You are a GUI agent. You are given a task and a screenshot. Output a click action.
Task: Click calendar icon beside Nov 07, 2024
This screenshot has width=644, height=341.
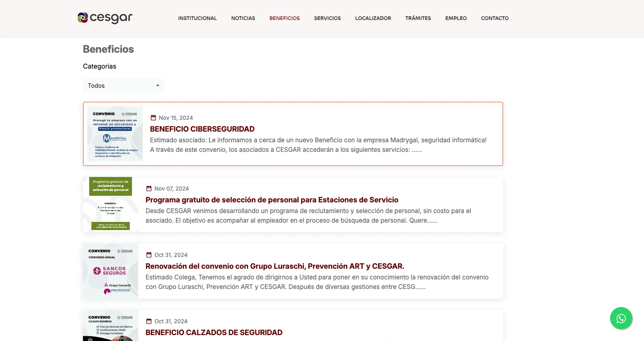pos(149,189)
